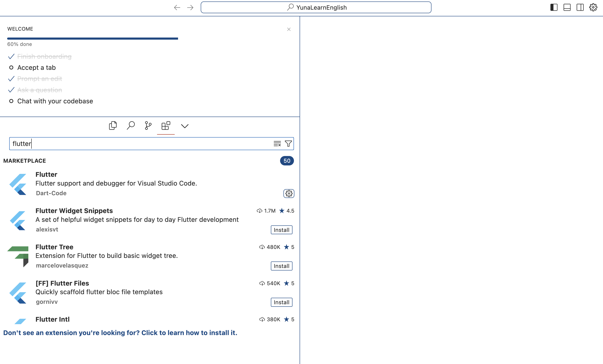Click the alexisvt publisher name

pyautogui.click(x=47, y=229)
